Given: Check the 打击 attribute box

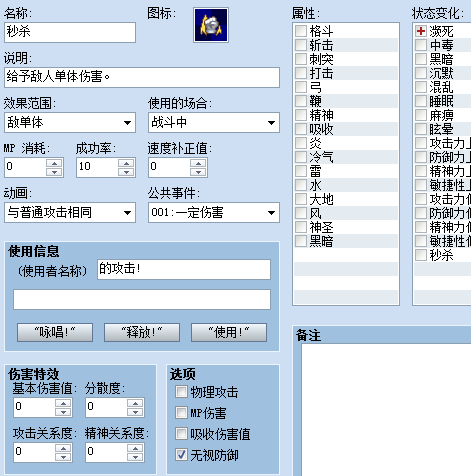Looking at the screenshot, I should [x=301, y=73].
